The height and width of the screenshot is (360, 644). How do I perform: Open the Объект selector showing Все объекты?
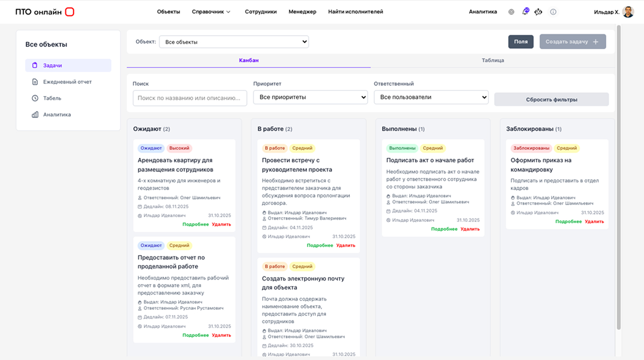coord(233,42)
